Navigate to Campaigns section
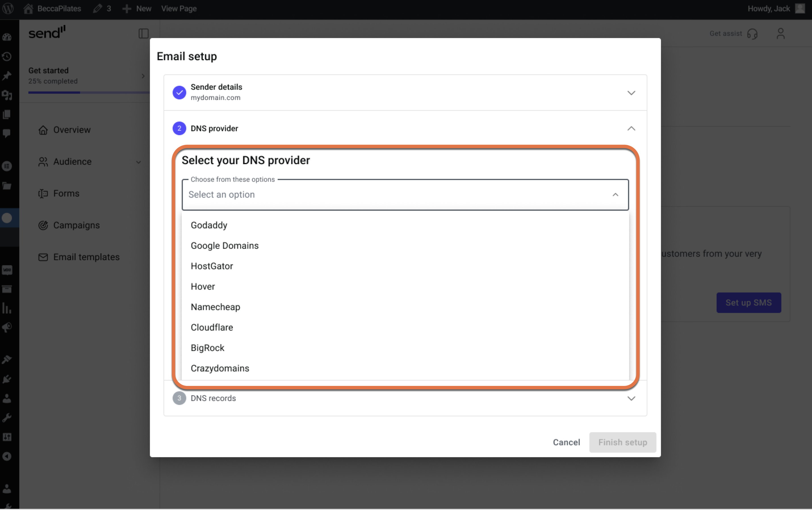Screen dimensions: 812x510 coord(76,225)
